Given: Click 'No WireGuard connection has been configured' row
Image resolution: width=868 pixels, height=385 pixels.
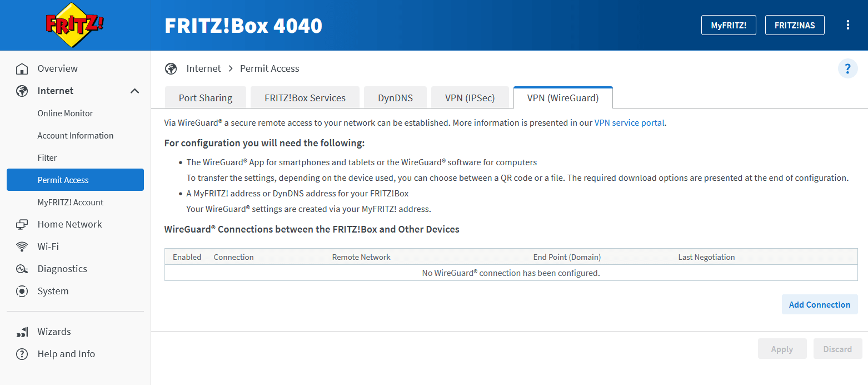Looking at the screenshot, I should [511, 273].
